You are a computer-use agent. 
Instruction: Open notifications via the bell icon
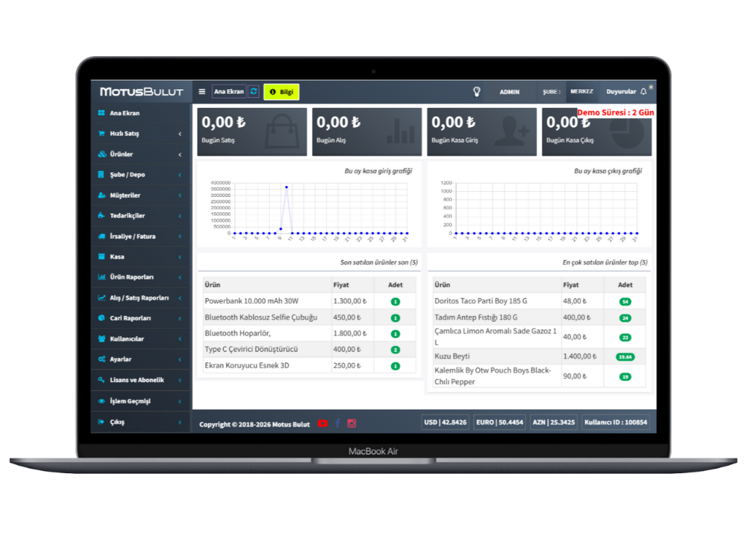pos(643,92)
